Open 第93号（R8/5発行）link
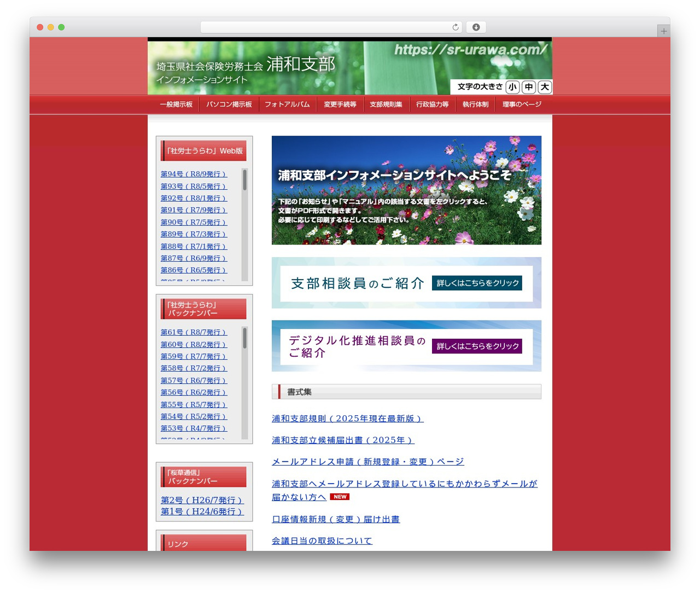700x593 pixels. pyautogui.click(x=194, y=187)
